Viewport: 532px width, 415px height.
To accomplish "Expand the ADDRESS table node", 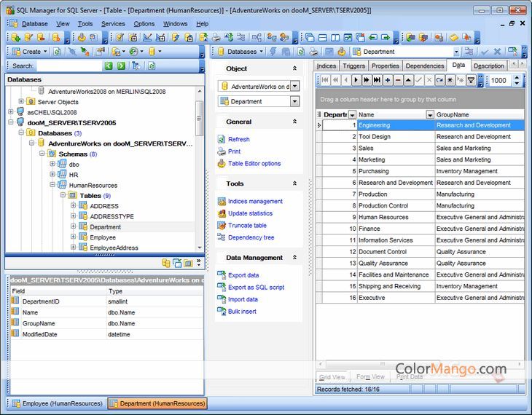I will click(73, 205).
